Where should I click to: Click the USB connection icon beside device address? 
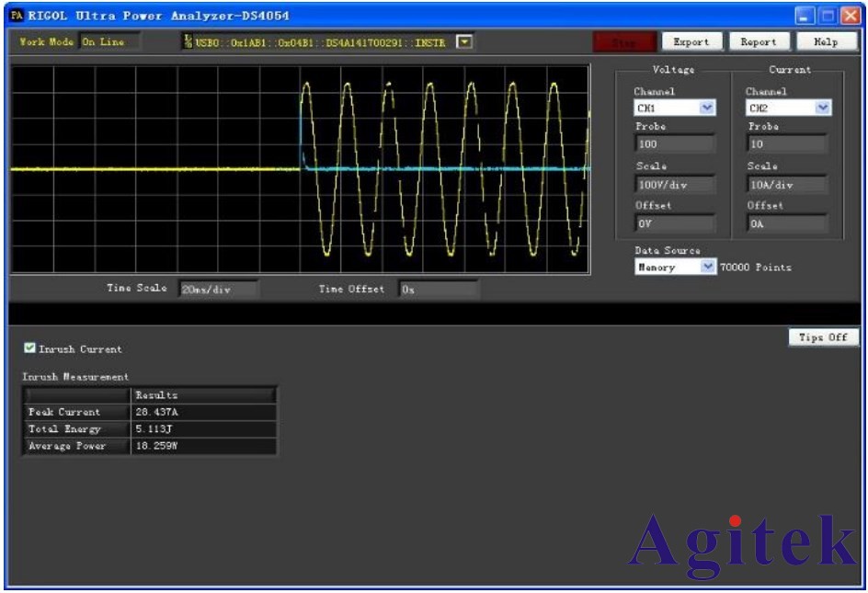pos(189,41)
